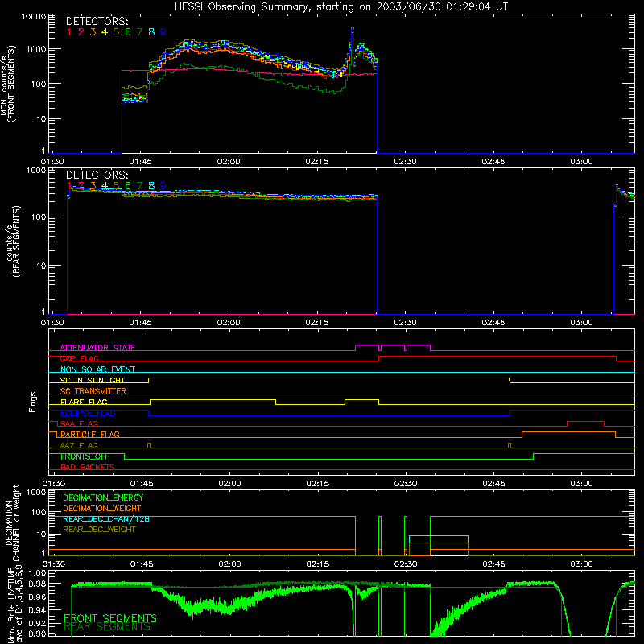
Task: Click the SAA_FLAG label
Action: point(79,423)
